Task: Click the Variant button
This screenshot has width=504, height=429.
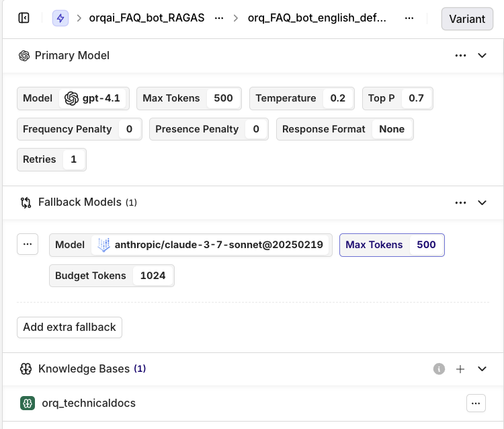Action: (x=467, y=19)
